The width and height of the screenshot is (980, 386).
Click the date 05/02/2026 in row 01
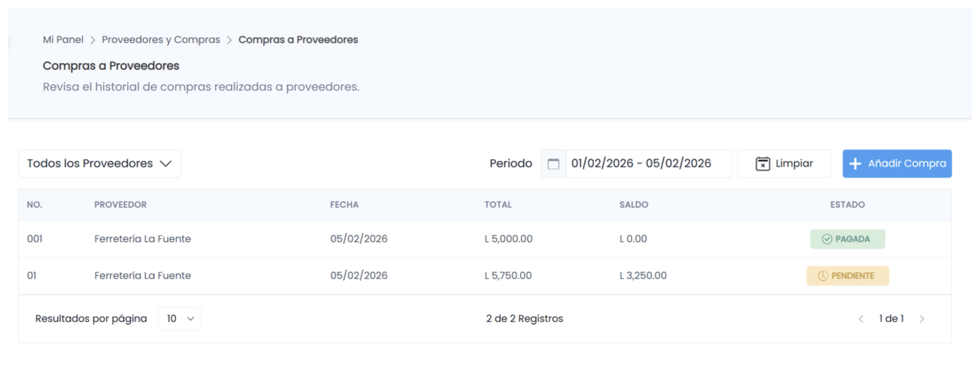(x=359, y=276)
